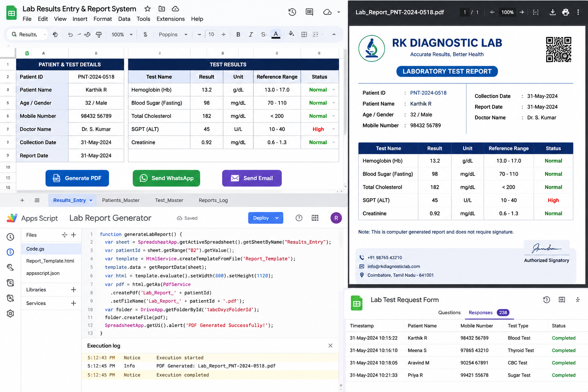The width and height of the screenshot is (588, 392).
Task: Switch to the Questions tab in form
Action: click(x=449, y=313)
